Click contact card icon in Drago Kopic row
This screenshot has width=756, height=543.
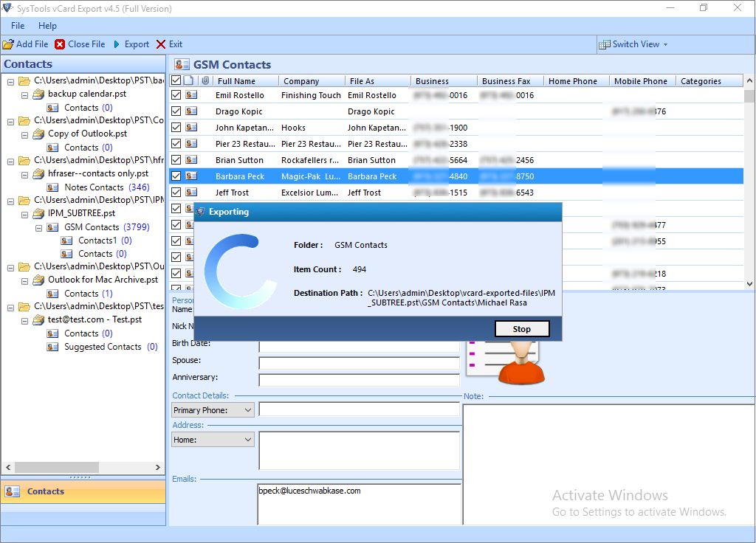coord(191,111)
